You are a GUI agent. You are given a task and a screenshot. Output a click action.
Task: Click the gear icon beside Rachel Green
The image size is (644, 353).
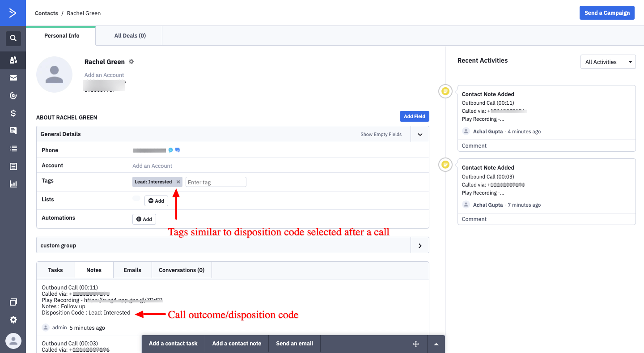click(x=131, y=62)
